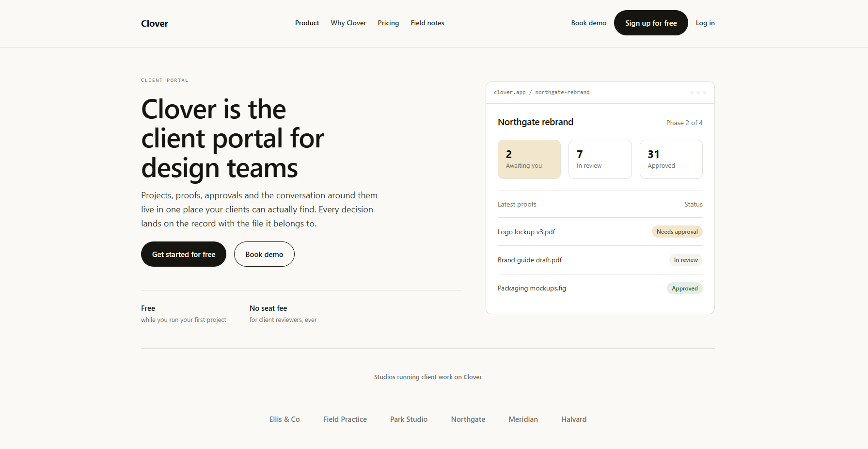The width and height of the screenshot is (868, 449).
Task: Click the Status column header
Action: (694, 204)
